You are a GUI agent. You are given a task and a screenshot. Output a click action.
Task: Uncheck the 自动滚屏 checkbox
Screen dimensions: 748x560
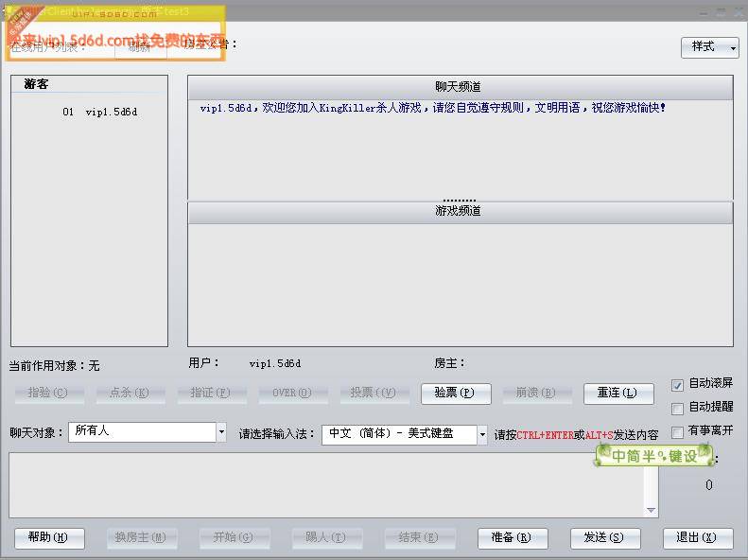(677, 385)
